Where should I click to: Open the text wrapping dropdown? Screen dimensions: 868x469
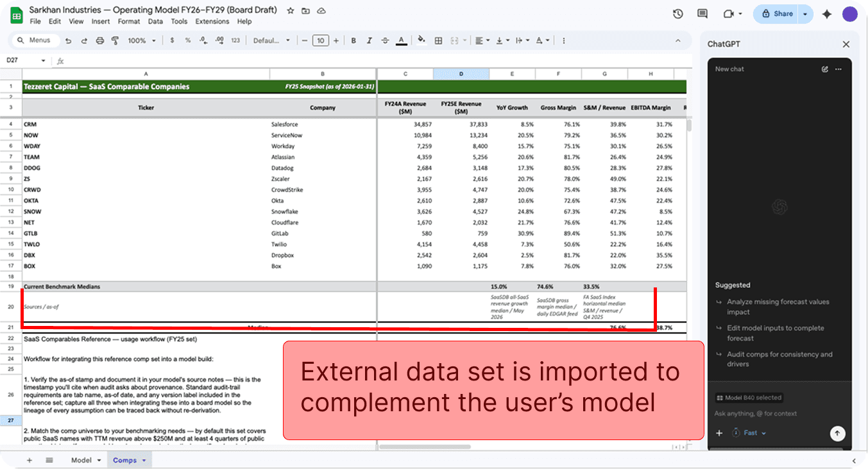pyautogui.click(x=522, y=40)
